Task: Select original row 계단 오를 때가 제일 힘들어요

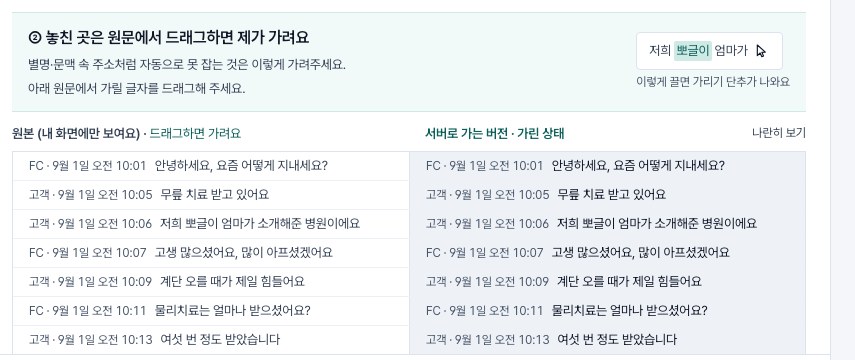Action: (x=210, y=281)
